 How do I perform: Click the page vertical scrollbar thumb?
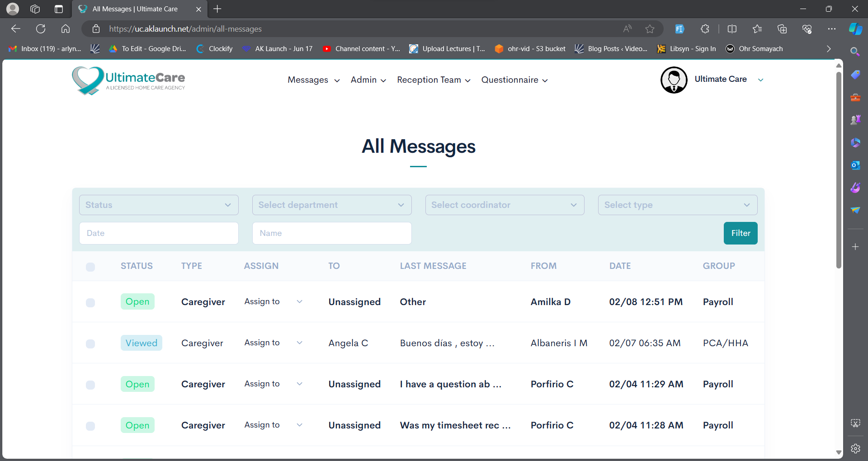[x=839, y=169]
